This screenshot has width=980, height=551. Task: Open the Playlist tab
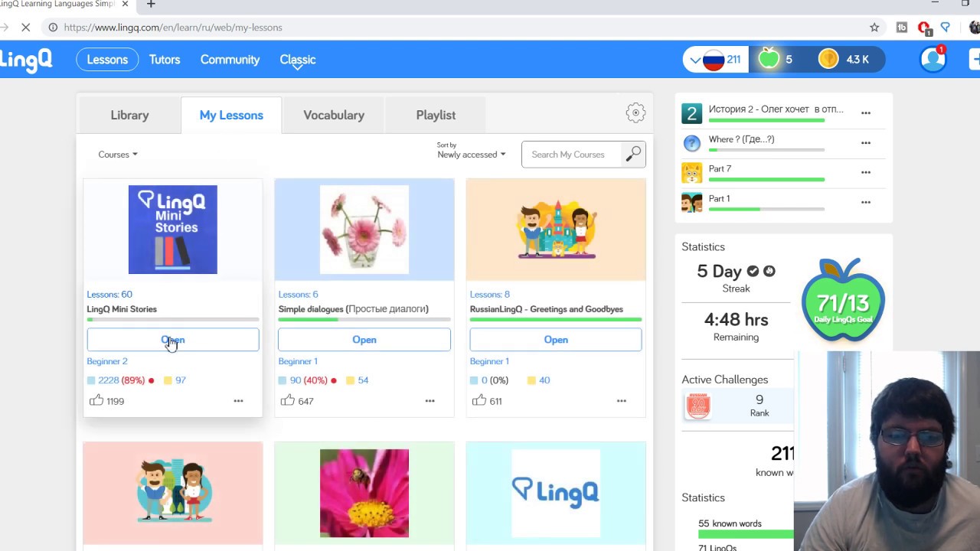tap(436, 115)
